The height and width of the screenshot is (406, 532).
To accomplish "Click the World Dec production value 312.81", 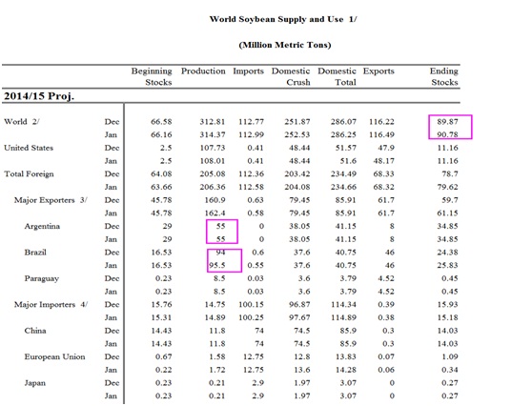I will 213,122.
